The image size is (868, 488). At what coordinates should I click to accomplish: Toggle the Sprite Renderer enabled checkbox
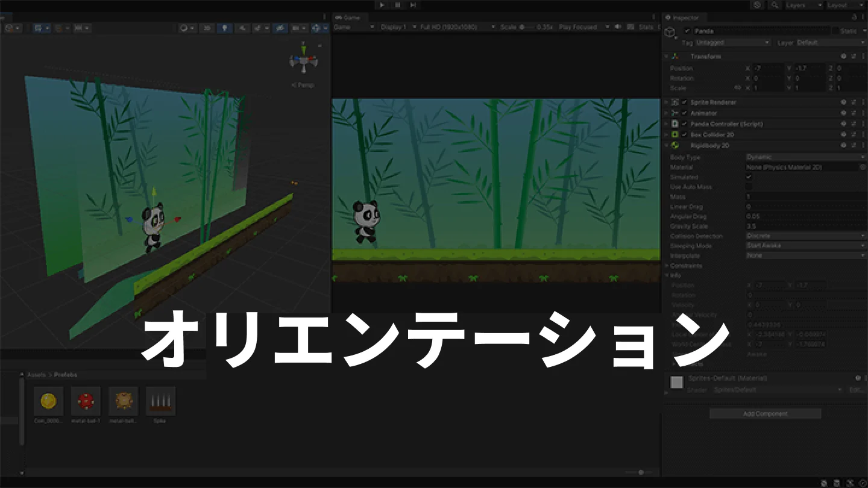click(x=684, y=102)
